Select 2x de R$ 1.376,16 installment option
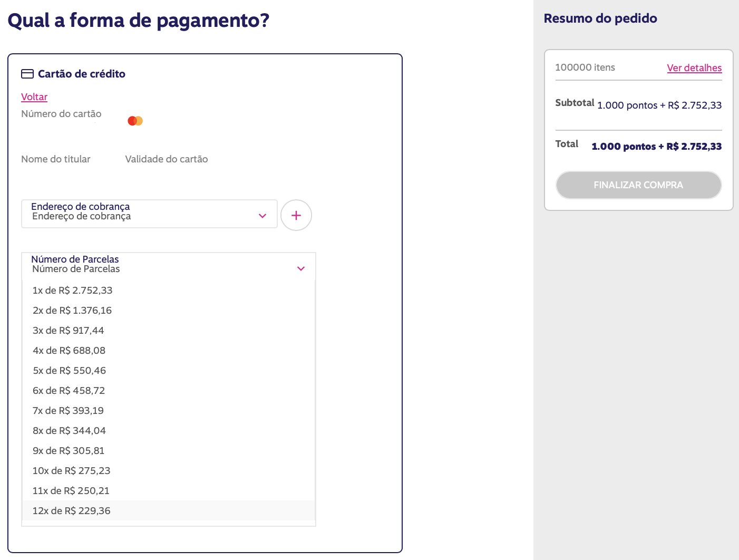739x560 pixels. (x=169, y=311)
